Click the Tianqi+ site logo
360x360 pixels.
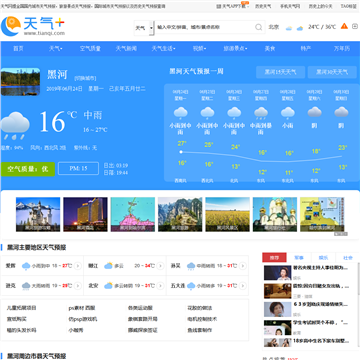tap(33, 26)
